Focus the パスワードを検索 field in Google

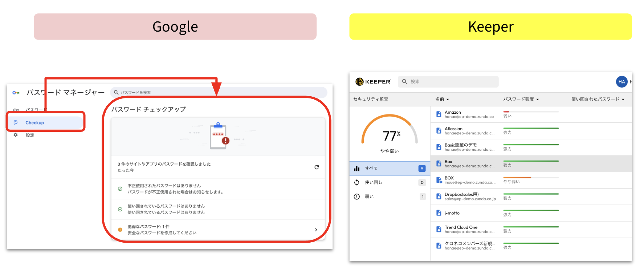(219, 92)
